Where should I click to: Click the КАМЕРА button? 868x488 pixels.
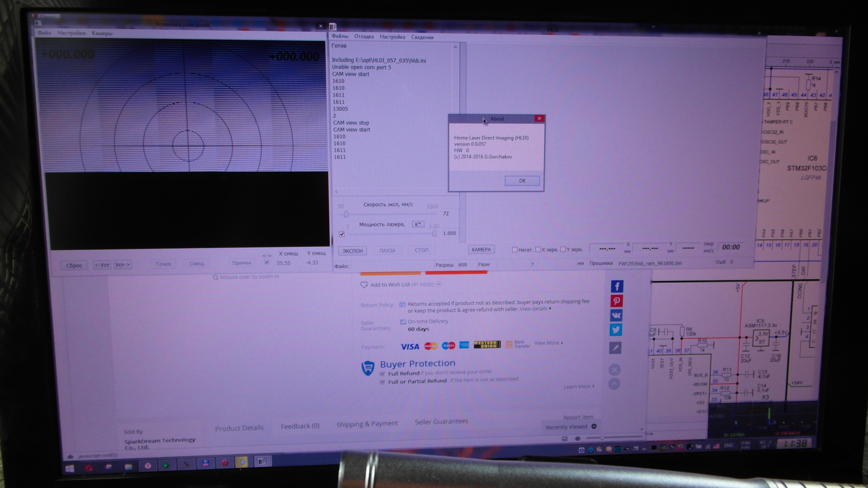pos(481,249)
